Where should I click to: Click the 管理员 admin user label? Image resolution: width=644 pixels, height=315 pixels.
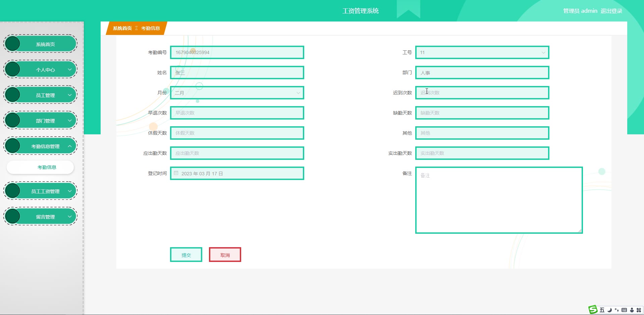tap(580, 11)
